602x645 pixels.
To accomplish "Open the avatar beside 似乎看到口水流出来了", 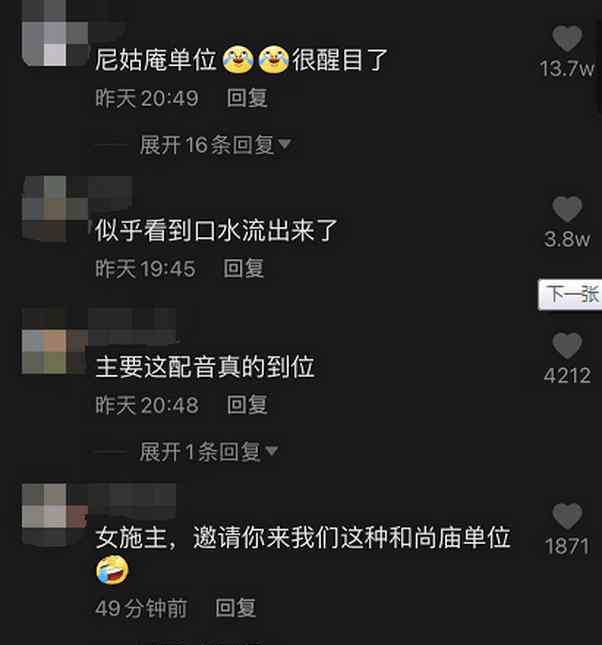I will (x=55, y=209).
